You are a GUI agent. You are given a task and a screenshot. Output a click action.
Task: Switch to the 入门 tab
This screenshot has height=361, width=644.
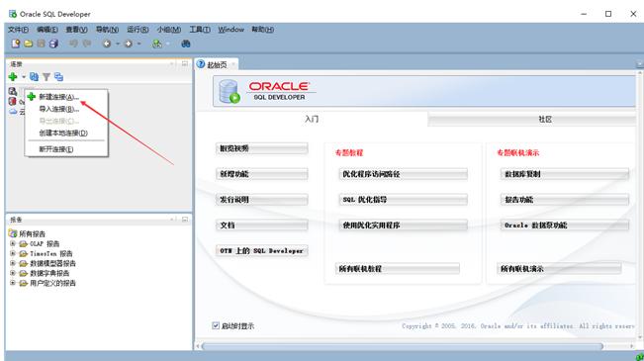312,119
